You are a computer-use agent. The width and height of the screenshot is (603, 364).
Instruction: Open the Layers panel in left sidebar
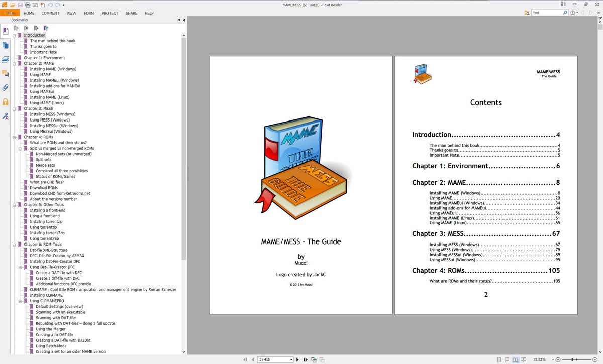[6, 59]
